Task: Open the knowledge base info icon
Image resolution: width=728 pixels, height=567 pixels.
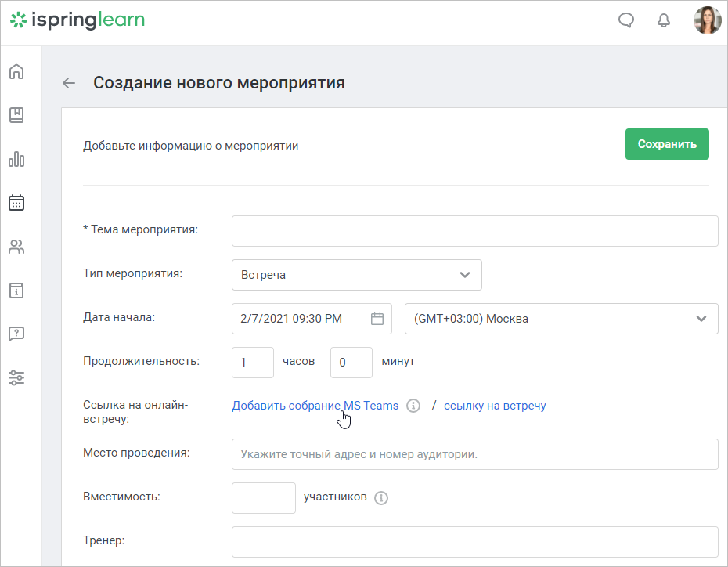Action: pos(16,291)
